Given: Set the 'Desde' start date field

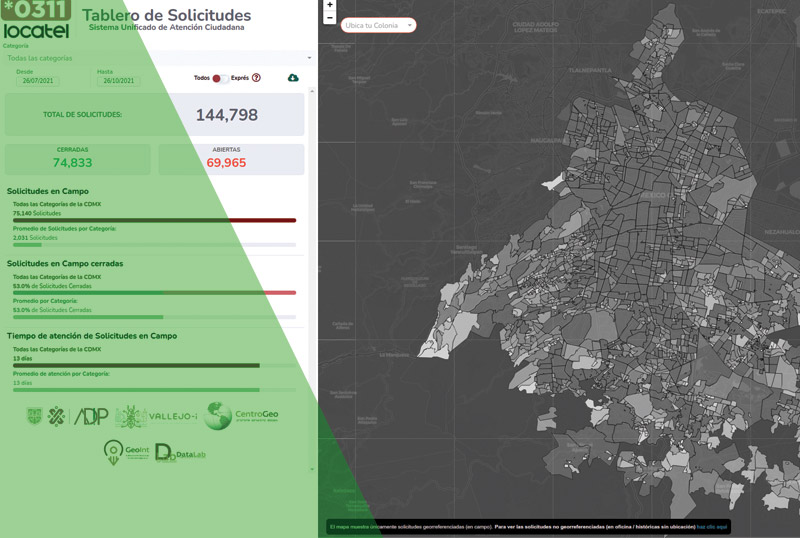Looking at the screenshot, I should (37, 81).
